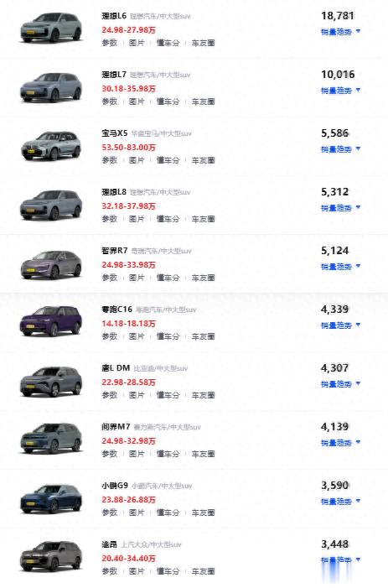The height and width of the screenshot is (588, 388).
Task: Open 懂车分 for 小鹏G9
Action: 168,513
